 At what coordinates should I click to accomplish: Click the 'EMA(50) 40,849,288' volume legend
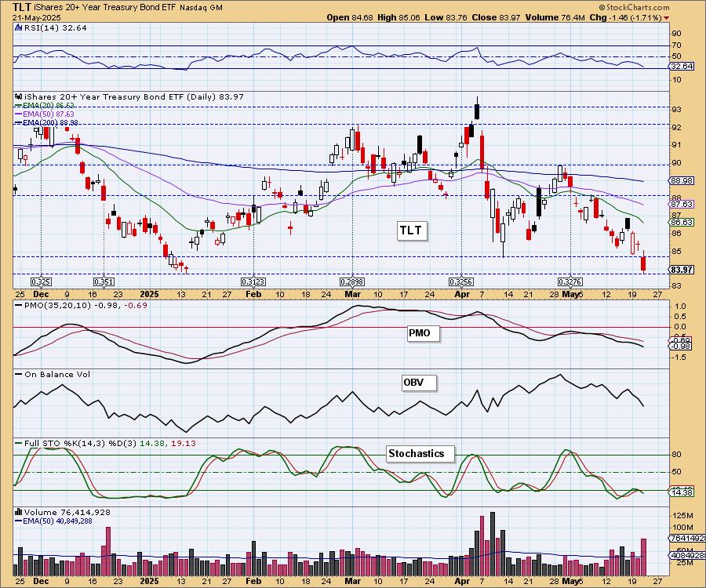(54, 521)
